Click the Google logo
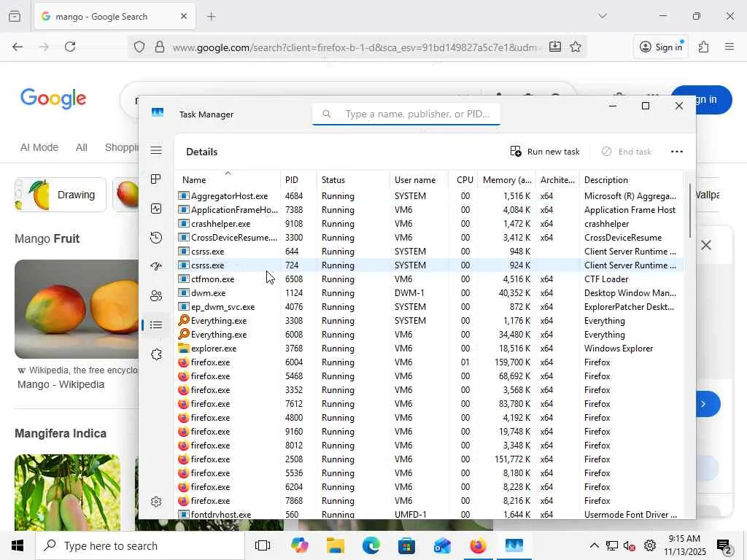 [x=53, y=99]
